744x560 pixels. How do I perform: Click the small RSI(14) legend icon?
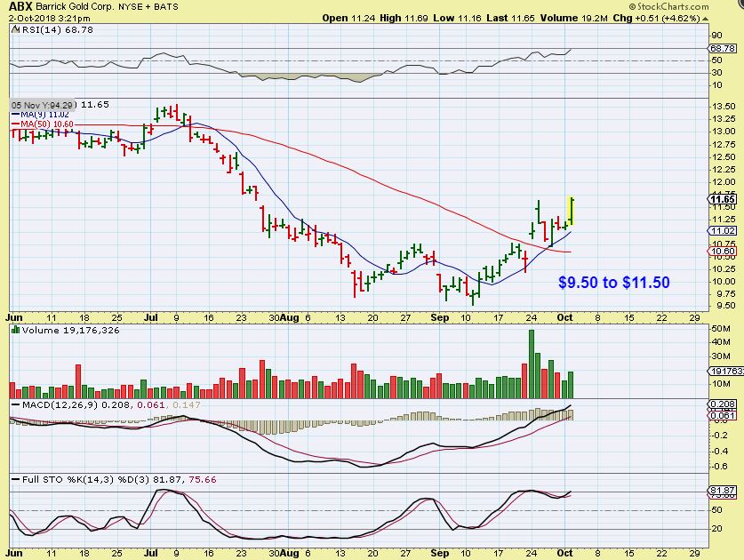tap(14, 29)
